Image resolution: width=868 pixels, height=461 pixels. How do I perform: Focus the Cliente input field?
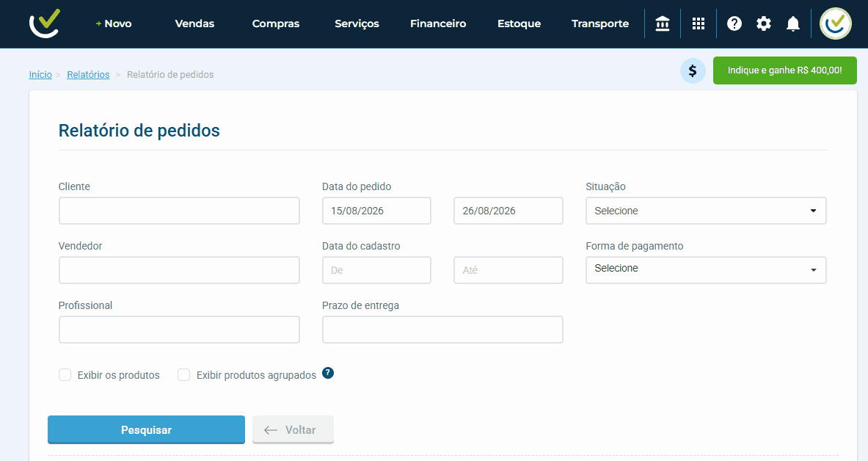(179, 211)
